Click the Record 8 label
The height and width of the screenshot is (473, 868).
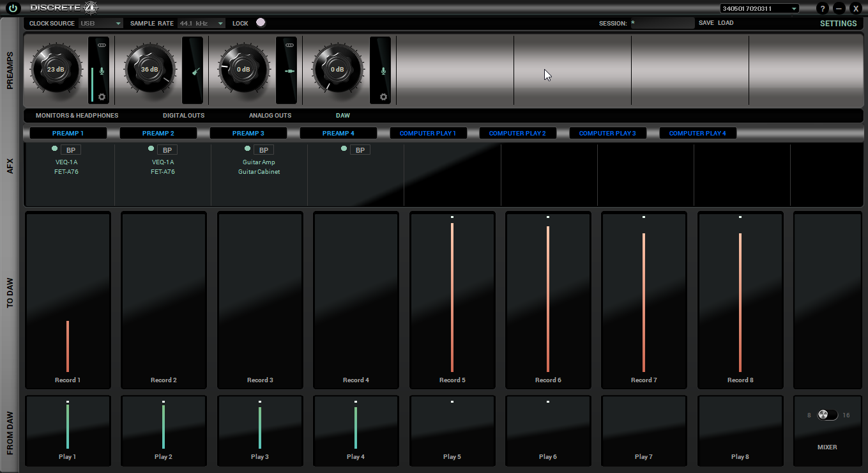tap(740, 380)
